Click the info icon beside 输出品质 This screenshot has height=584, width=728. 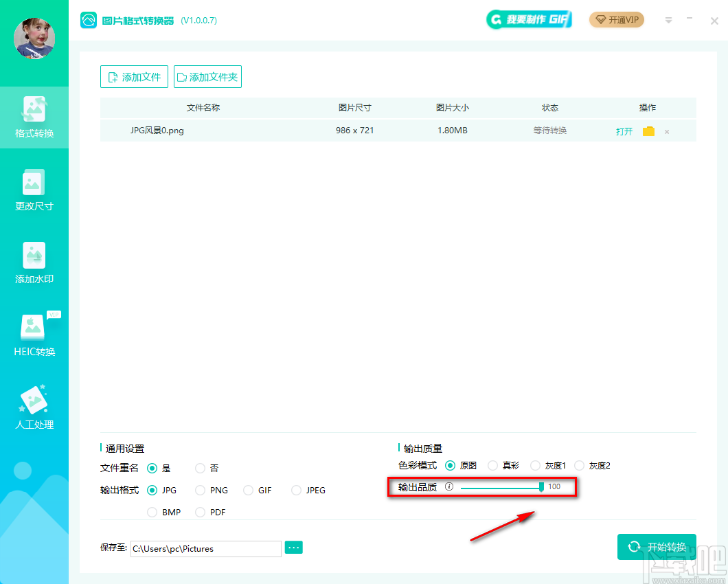449,486
